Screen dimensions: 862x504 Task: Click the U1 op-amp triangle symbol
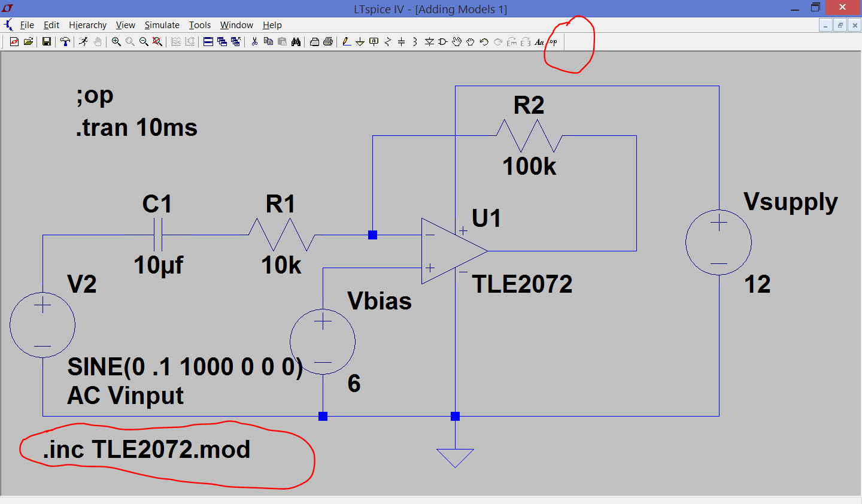click(x=454, y=251)
